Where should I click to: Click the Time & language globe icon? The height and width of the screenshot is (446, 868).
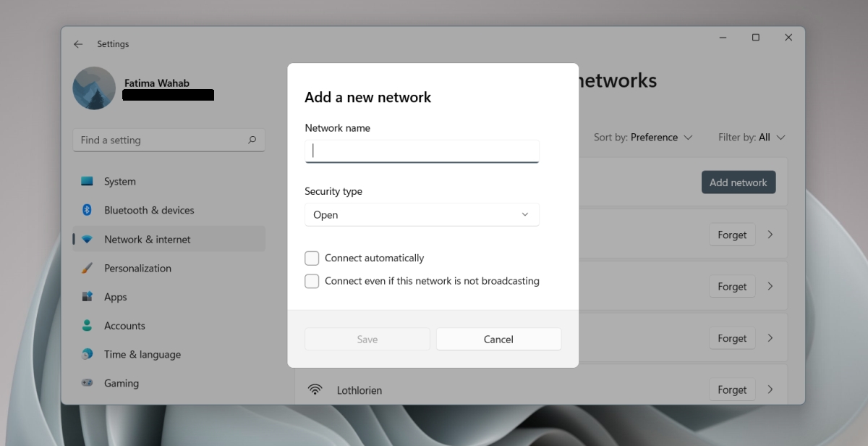tap(87, 354)
